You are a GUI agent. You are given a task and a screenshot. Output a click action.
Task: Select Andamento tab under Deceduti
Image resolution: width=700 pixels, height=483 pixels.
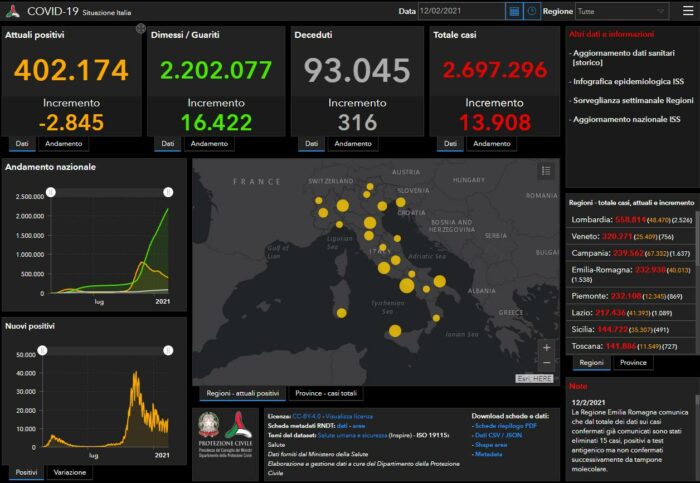tap(353, 144)
